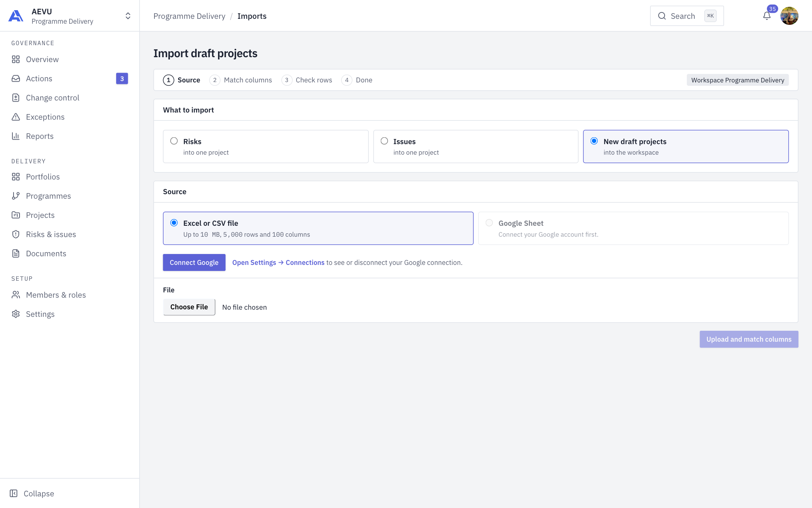Select the Google Sheet source radio
The image size is (812, 508).
tap(489, 223)
